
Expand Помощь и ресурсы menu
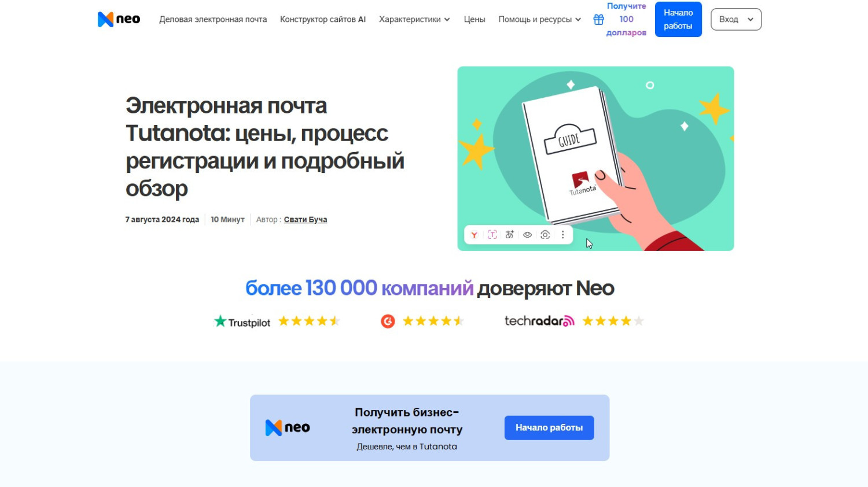(x=539, y=19)
